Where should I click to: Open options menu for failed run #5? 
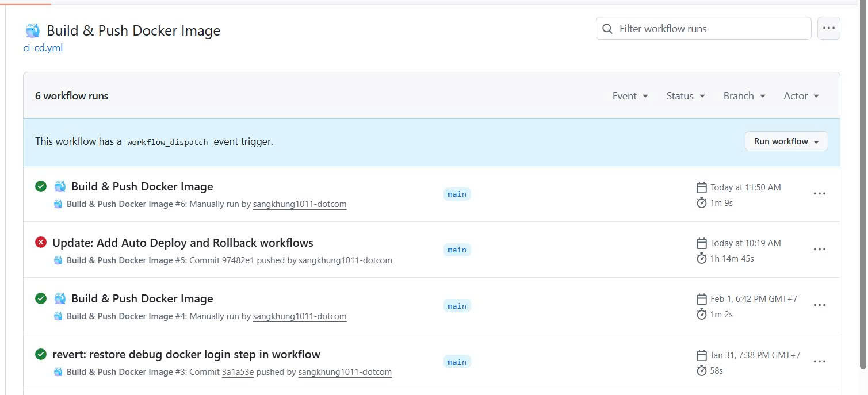point(819,250)
